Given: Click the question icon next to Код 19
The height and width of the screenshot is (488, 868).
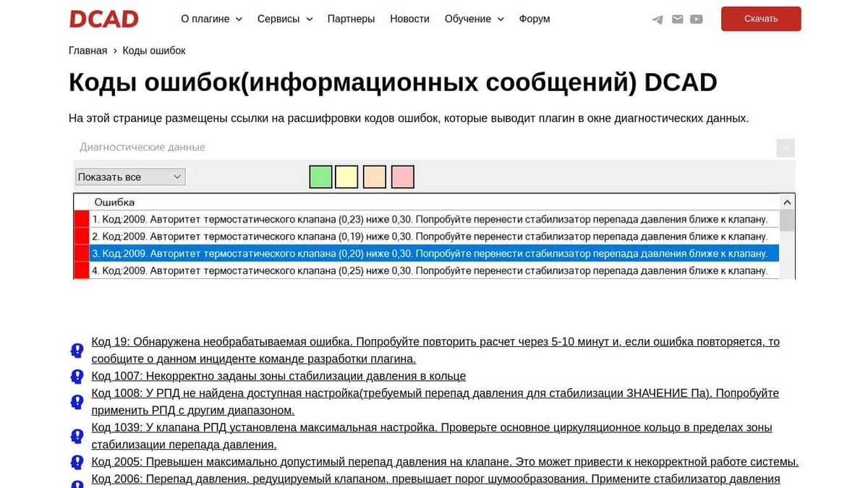Looking at the screenshot, I should tap(77, 350).
